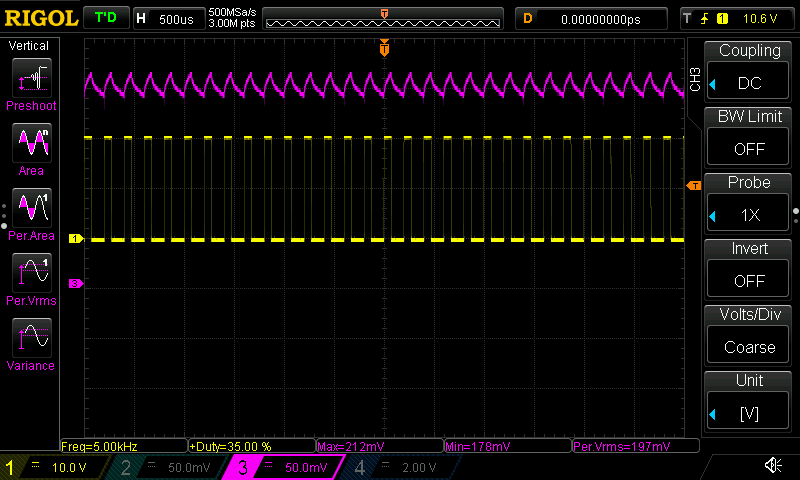Click the channel 1 ground reference marker
Screen dimensions: 800x480
(76, 238)
